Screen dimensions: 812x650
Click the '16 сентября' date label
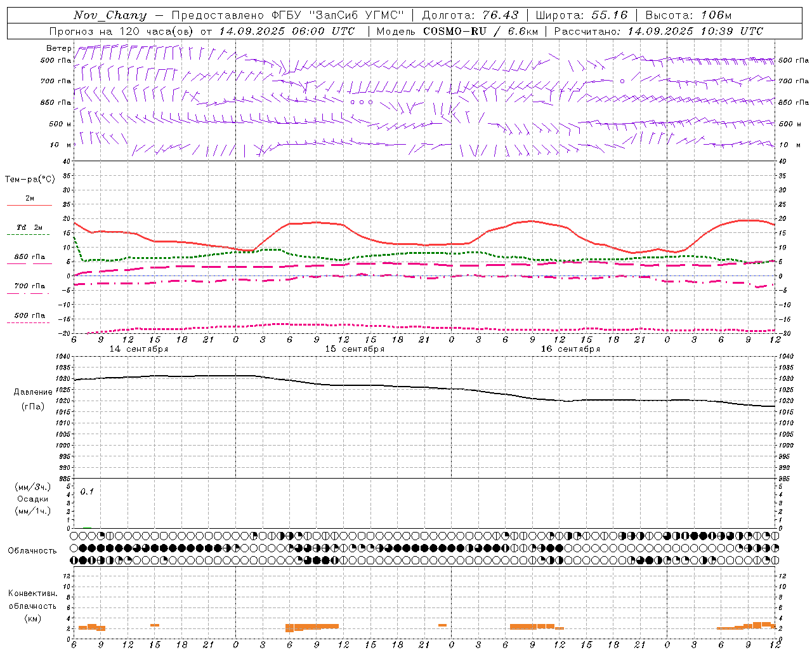(x=570, y=349)
